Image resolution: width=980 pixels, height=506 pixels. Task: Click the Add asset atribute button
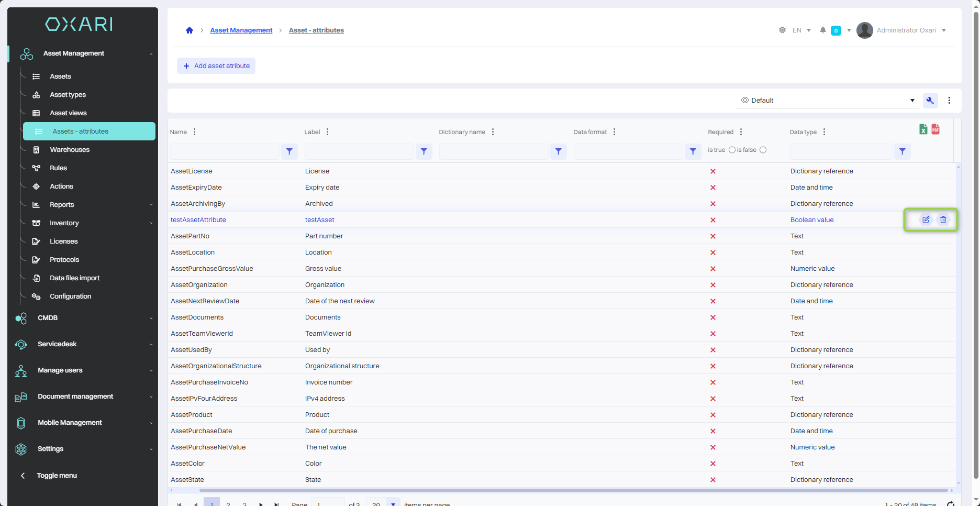216,66
